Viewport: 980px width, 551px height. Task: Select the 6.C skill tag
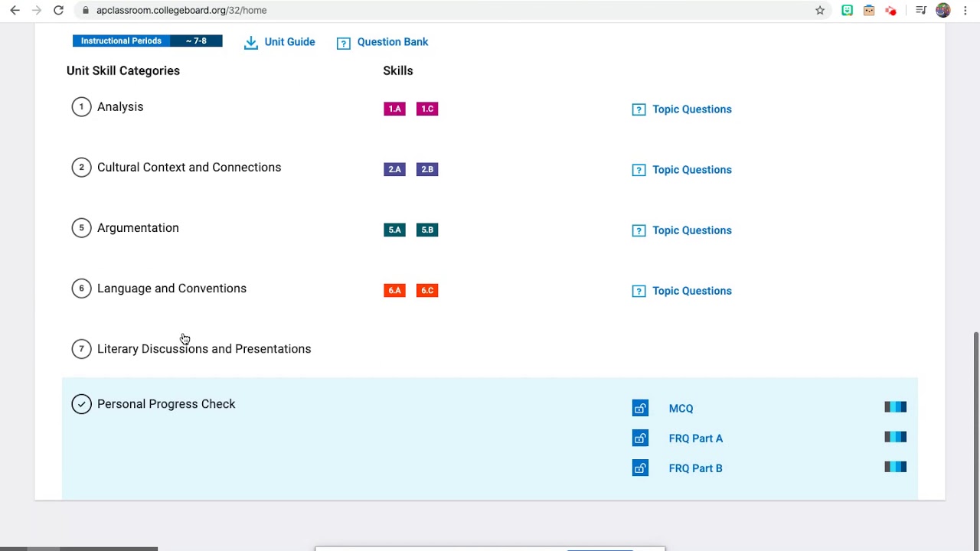point(427,290)
